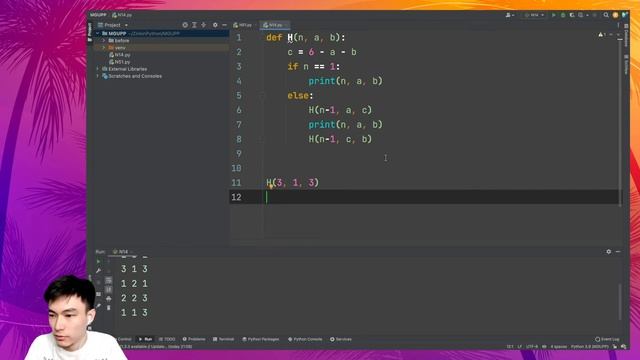Click line number 5 in the gutter
Screen dimensions: 640x360
coord(239,96)
